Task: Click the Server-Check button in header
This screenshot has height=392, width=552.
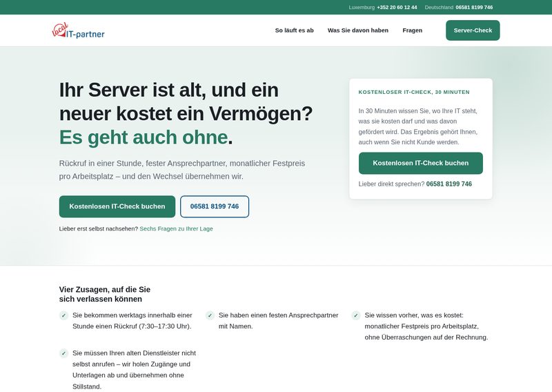Action: (473, 30)
